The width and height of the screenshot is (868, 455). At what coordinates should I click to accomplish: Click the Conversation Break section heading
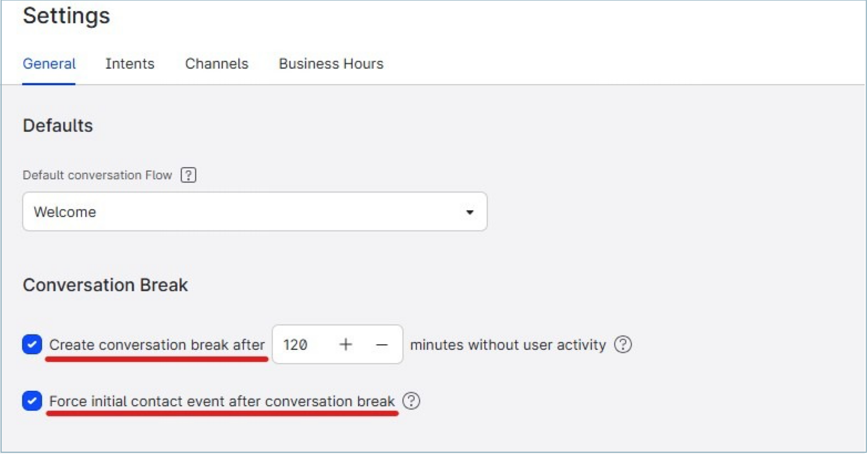(x=105, y=285)
